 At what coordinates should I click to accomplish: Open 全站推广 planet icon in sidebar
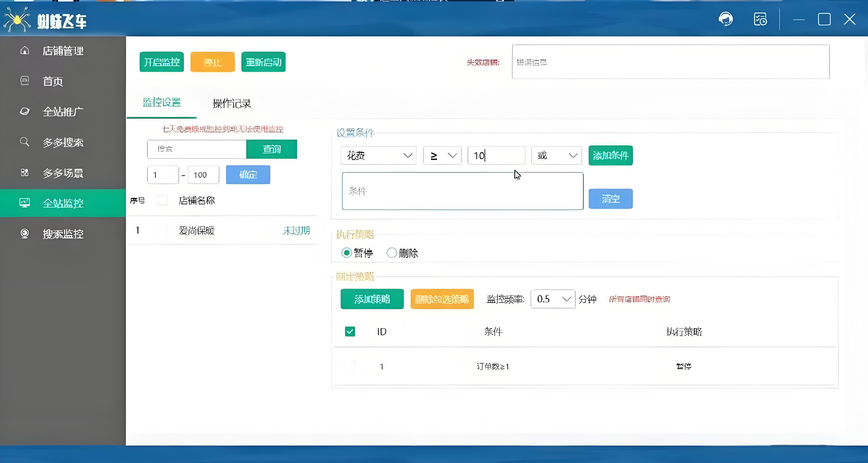pyautogui.click(x=25, y=111)
